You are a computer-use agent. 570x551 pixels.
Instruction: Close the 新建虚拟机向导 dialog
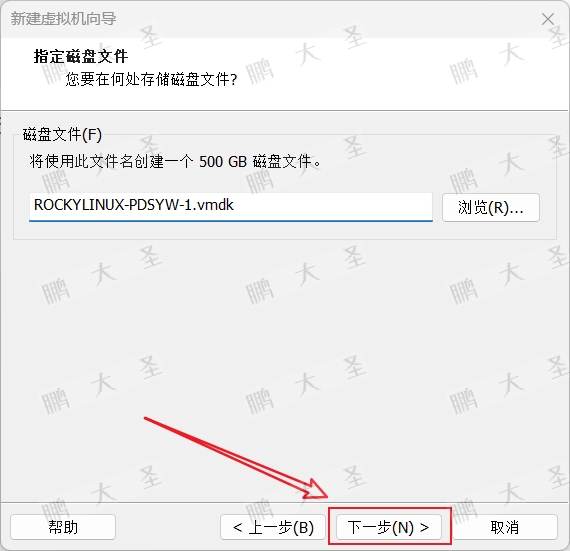click(547, 19)
